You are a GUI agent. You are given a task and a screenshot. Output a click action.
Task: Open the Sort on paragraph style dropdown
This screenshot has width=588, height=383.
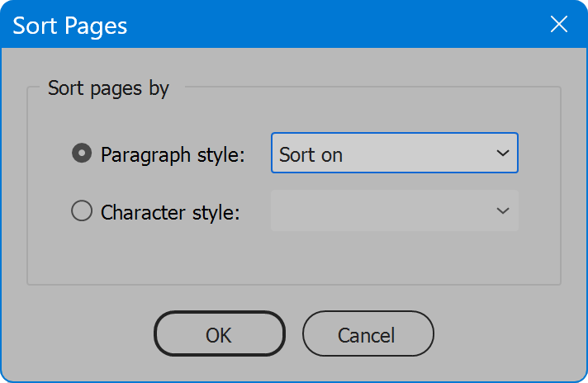395,153
